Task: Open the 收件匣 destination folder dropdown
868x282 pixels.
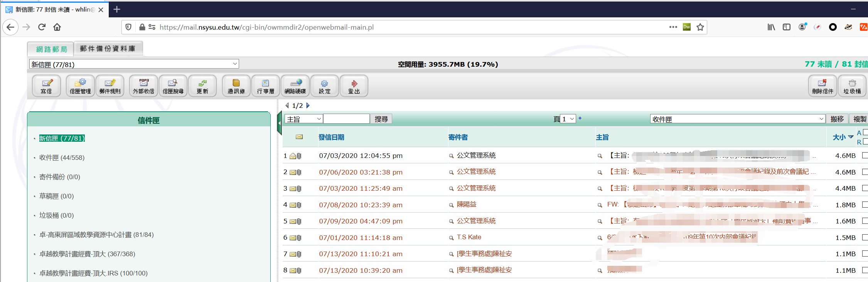Action: (x=738, y=119)
